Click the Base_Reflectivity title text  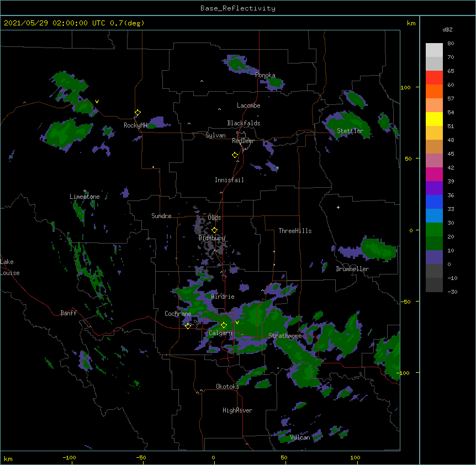[x=238, y=8]
